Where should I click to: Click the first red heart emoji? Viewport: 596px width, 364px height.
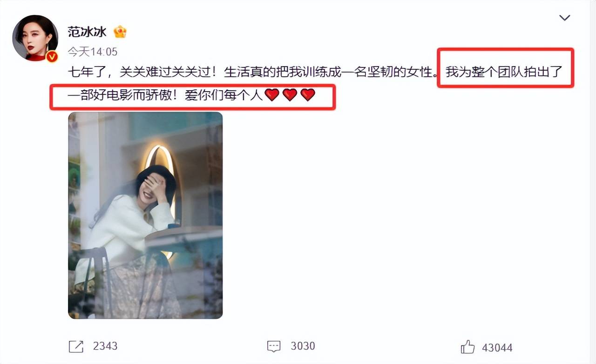tap(272, 95)
